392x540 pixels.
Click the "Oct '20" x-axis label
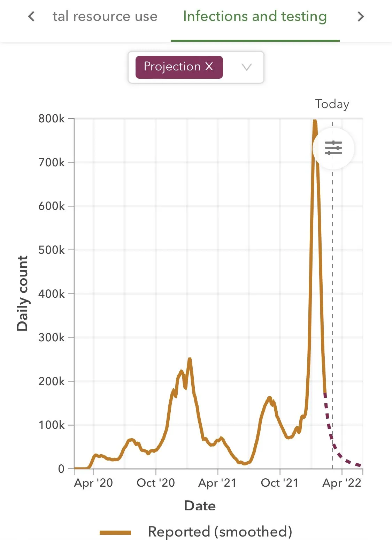tap(156, 483)
